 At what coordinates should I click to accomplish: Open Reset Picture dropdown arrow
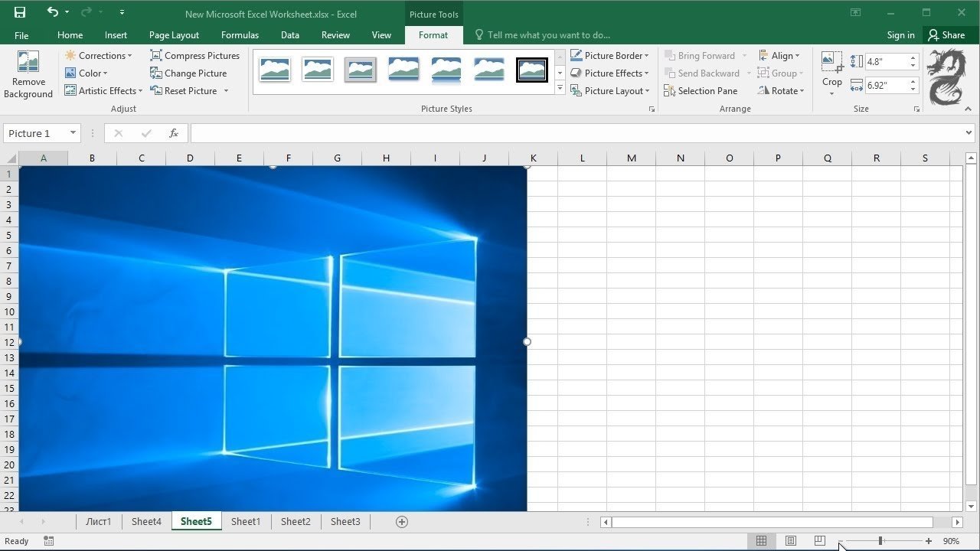pos(226,91)
